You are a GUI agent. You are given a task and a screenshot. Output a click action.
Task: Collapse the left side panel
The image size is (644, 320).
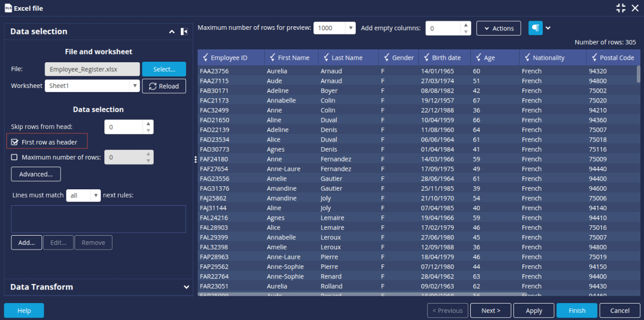click(184, 32)
